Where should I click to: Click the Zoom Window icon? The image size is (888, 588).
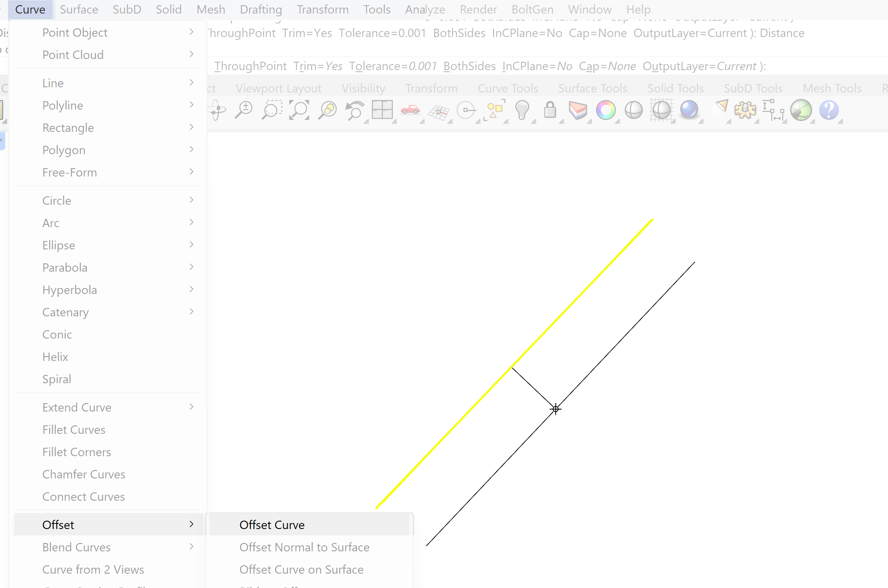click(x=272, y=110)
